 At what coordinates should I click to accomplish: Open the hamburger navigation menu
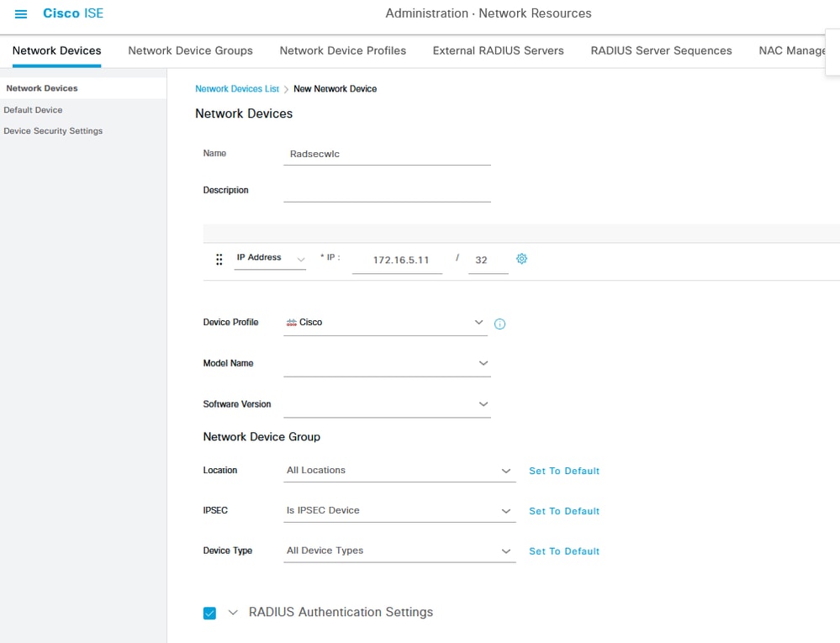click(21, 14)
